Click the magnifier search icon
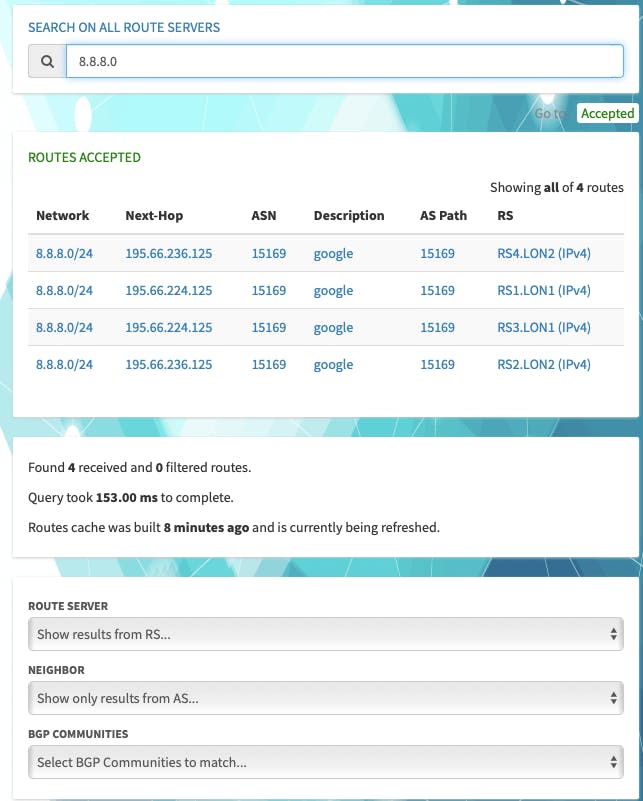The height and width of the screenshot is (801, 643). tap(47, 61)
